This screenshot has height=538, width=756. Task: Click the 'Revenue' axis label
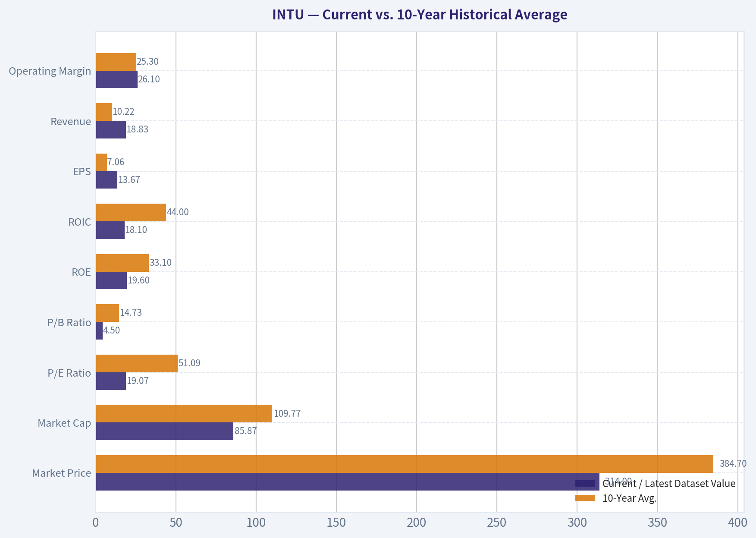click(71, 121)
